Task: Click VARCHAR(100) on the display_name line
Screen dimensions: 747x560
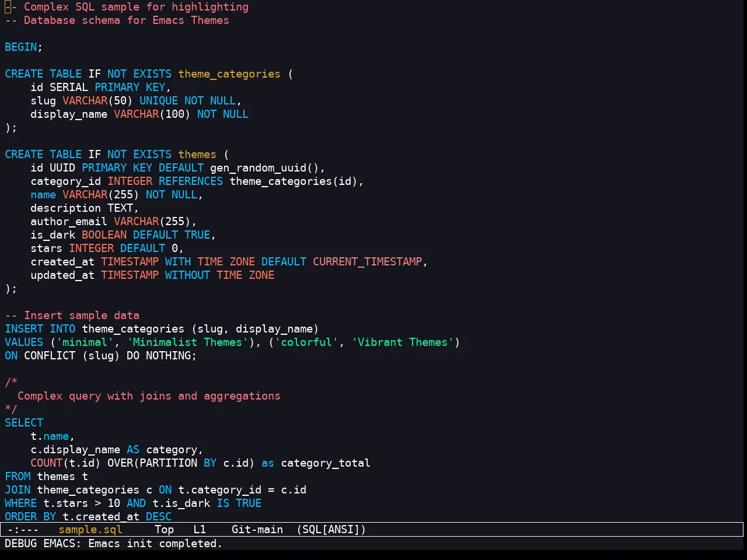Action: click(x=152, y=114)
